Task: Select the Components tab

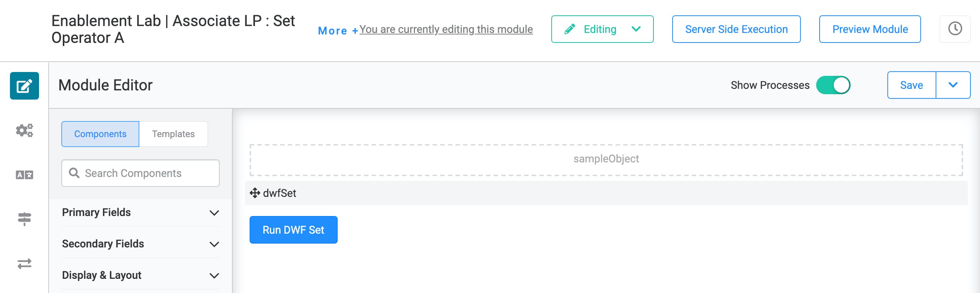Action: click(x=100, y=134)
